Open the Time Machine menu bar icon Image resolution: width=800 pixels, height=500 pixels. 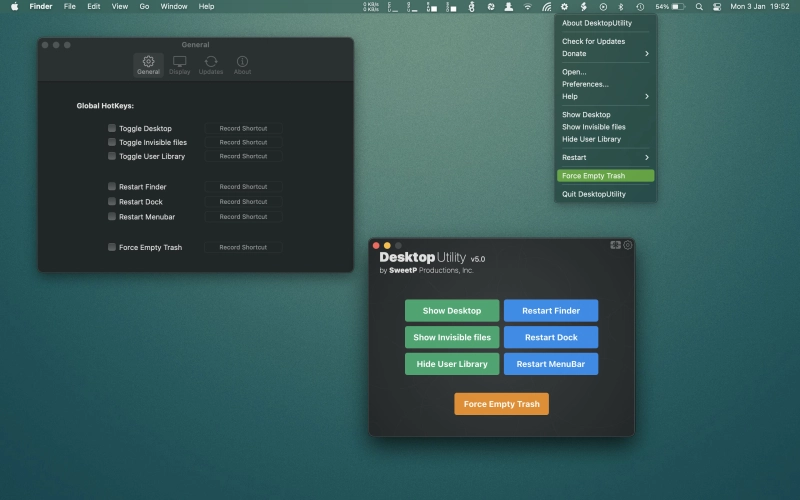tap(640, 7)
